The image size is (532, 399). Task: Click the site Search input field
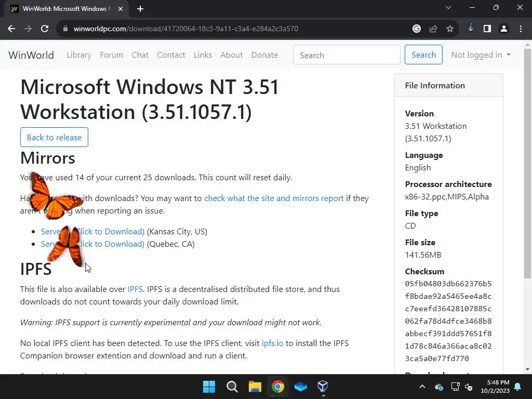[347, 55]
